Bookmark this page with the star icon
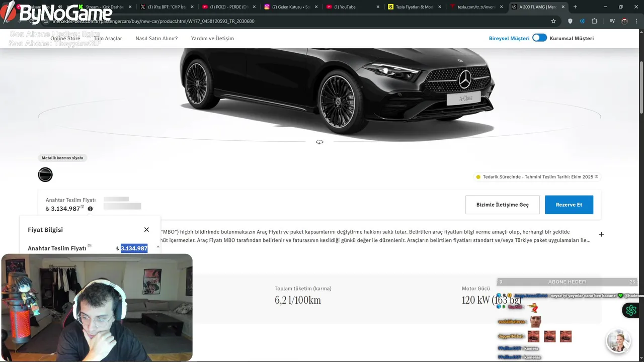This screenshot has height=362, width=644. (x=553, y=21)
